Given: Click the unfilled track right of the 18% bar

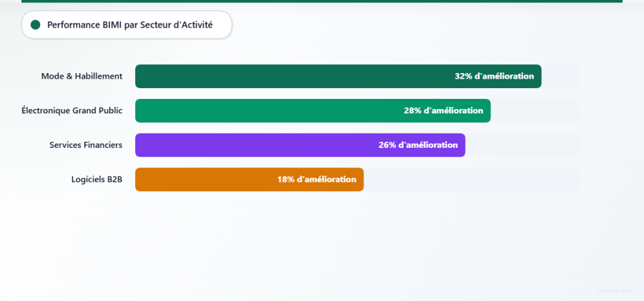Looking at the screenshot, I should click(472, 179).
